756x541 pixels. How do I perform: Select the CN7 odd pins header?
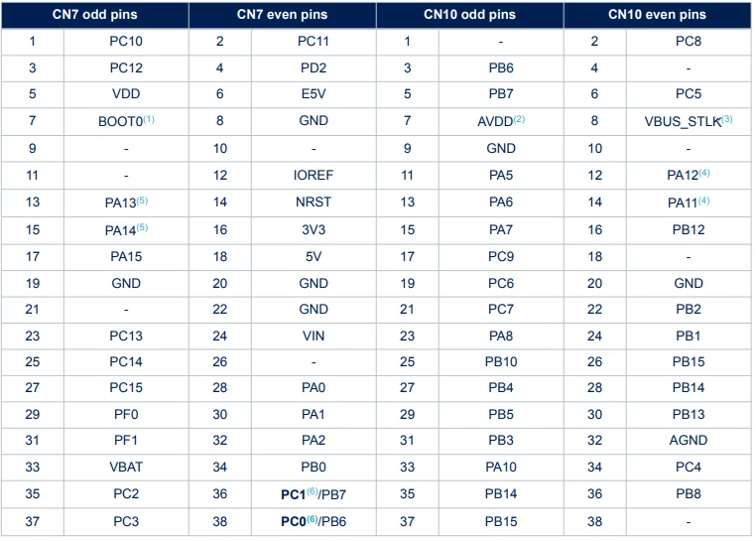[95, 15]
